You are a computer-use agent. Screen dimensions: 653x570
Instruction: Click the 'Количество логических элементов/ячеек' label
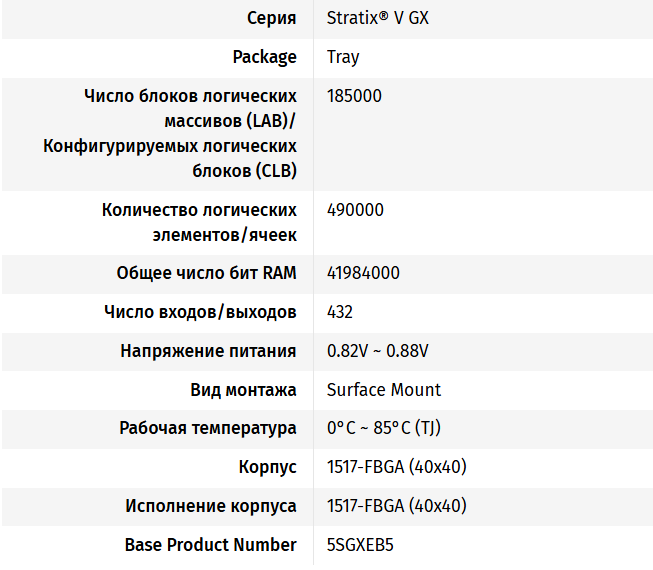pyautogui.click(x=199, y=222)
